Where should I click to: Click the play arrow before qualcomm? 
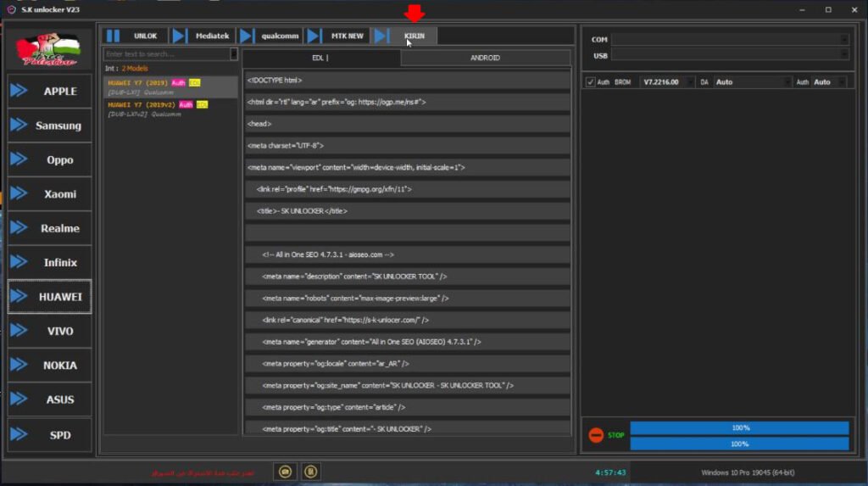247,36
